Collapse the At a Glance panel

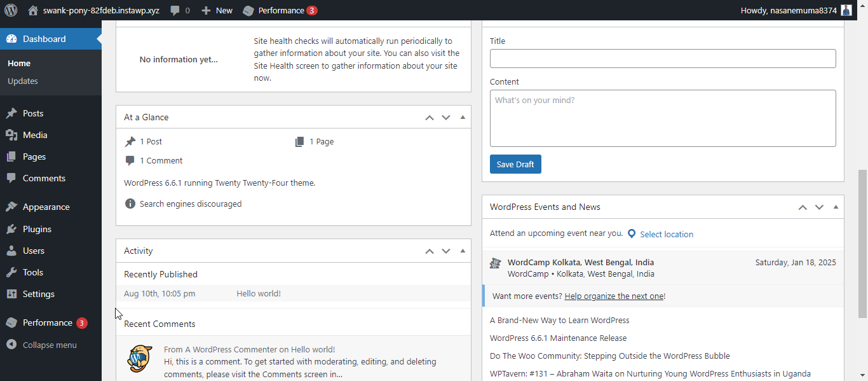462,117
